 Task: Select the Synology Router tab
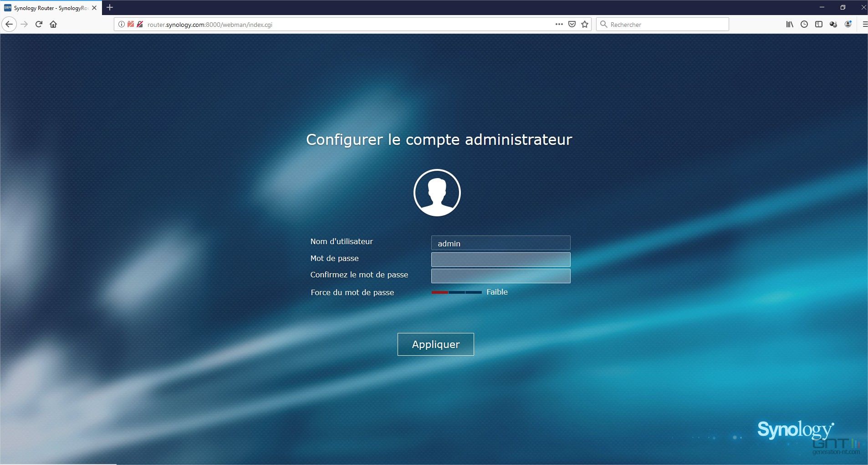tap(51, 8)
